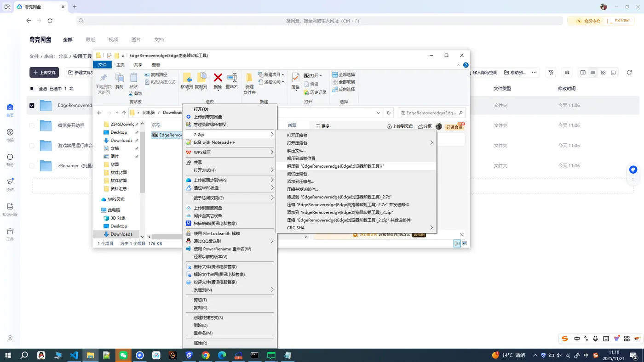Image resolution: width=644 pixels, height=362 pixels.
Task: Open the Quark sort order icon
Action: click(x=567, y=73)
